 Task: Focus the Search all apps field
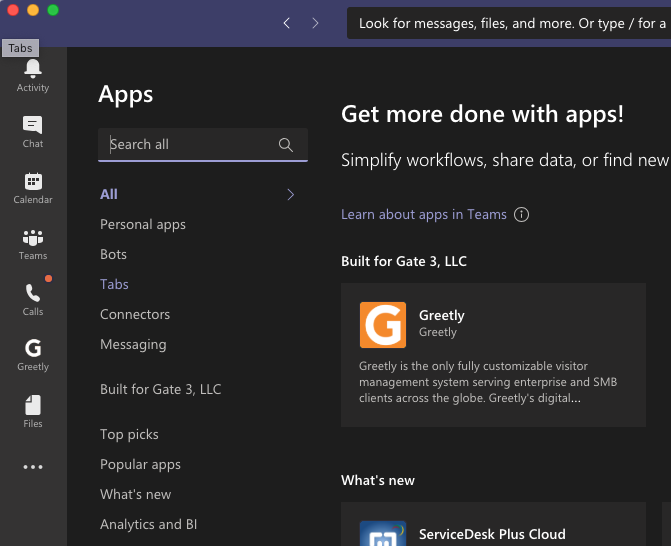203,145
